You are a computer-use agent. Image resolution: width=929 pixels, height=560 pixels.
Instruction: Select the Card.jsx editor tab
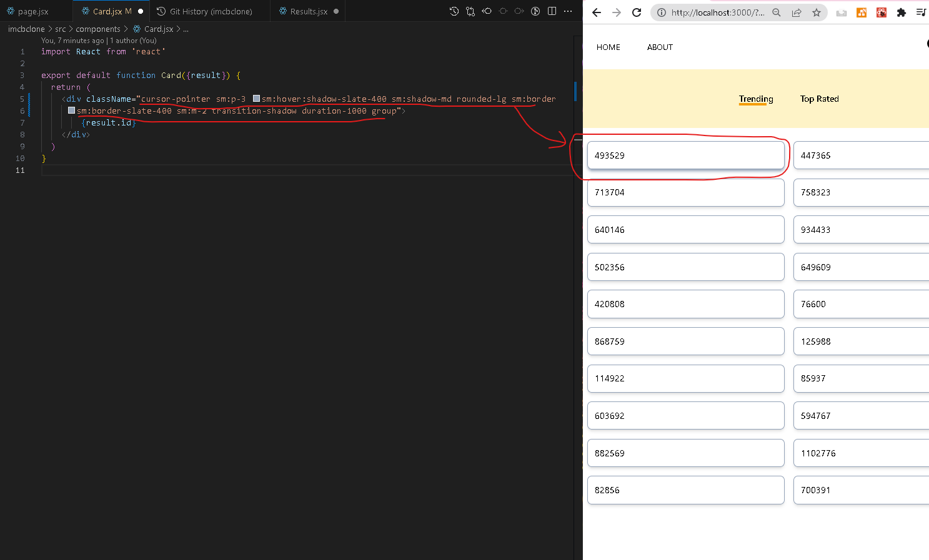point(111,11)
